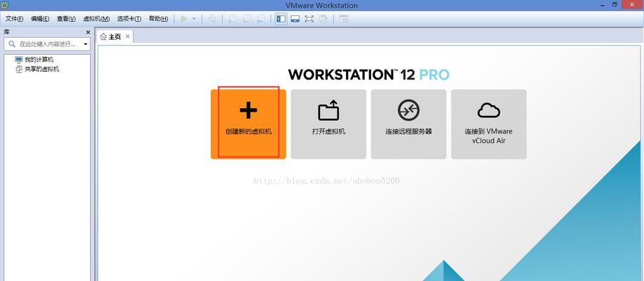This screenshot has width=644, height=281.
Task: Click the 共享的虚拟机 shared icon
Action: pos(19,70)
